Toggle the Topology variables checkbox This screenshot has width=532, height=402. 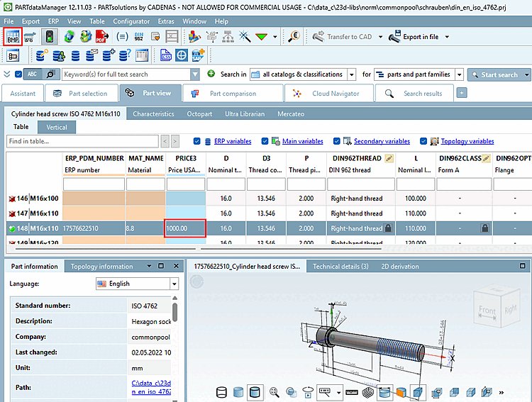point(423,141)
